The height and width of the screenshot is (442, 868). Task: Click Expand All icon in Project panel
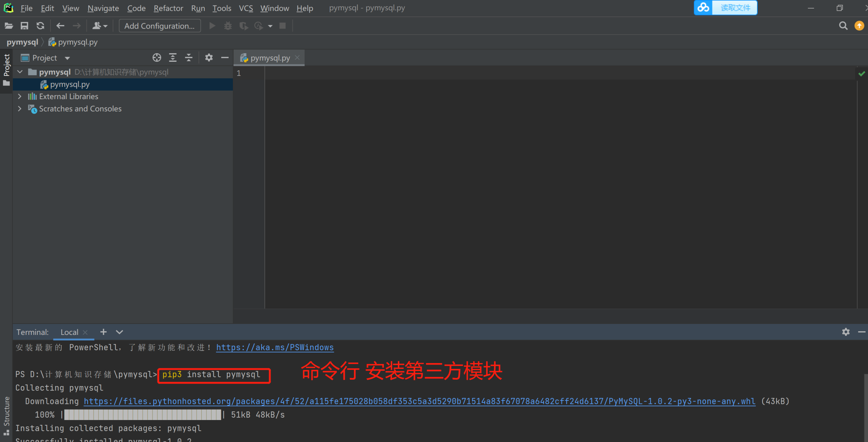click(173, 58)
